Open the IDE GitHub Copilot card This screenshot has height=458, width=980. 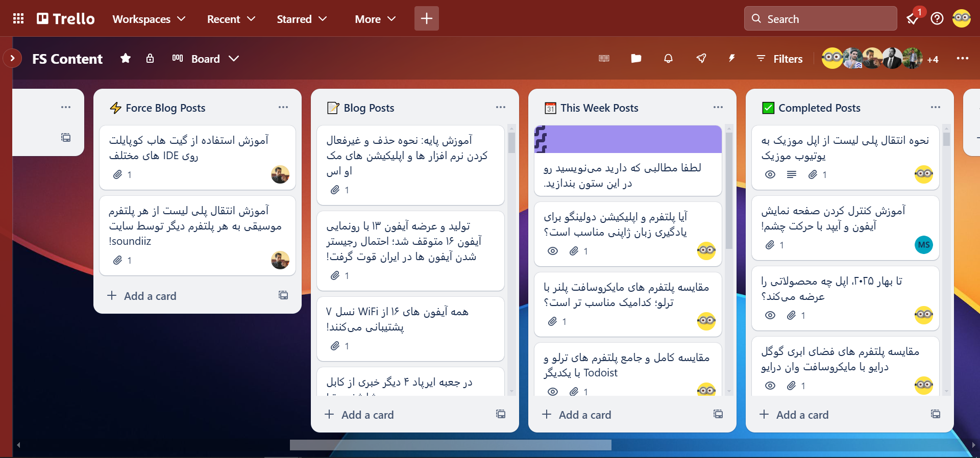198,158
